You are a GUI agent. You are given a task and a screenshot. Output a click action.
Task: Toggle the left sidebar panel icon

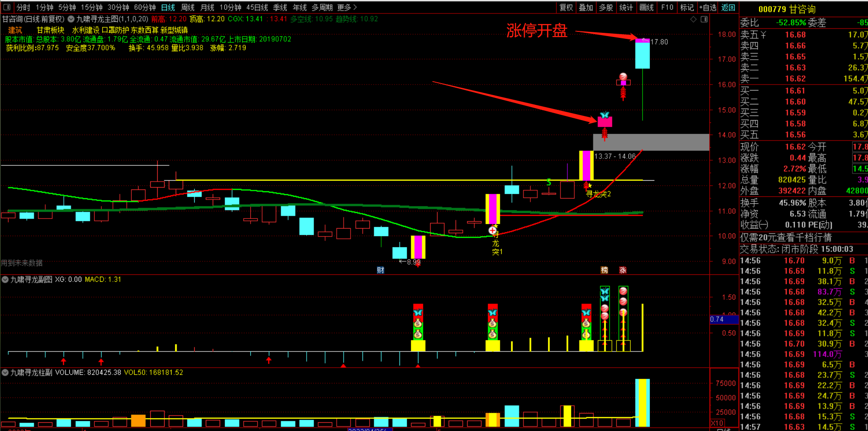6,7
